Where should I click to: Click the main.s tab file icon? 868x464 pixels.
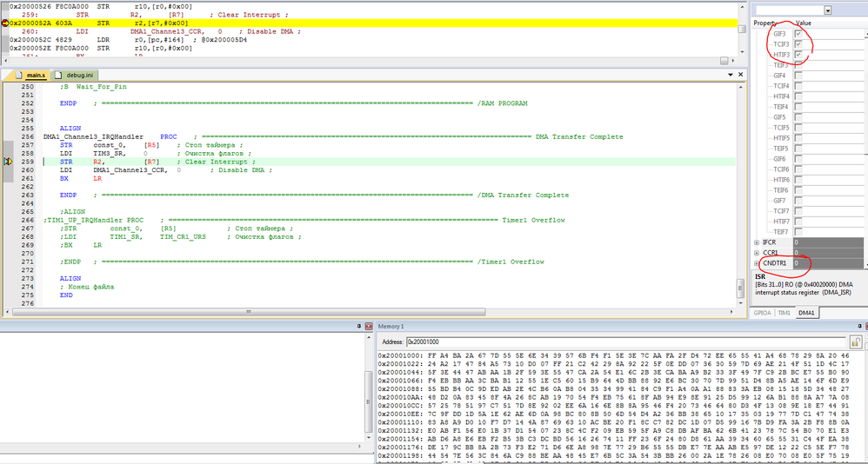point(19,75)
